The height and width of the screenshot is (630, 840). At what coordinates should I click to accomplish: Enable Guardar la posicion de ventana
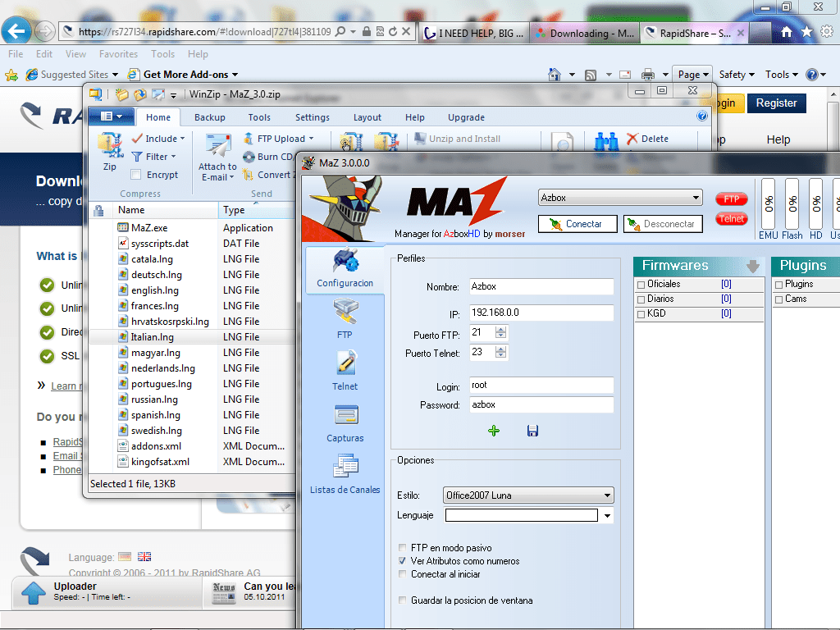tap(402, 600)
